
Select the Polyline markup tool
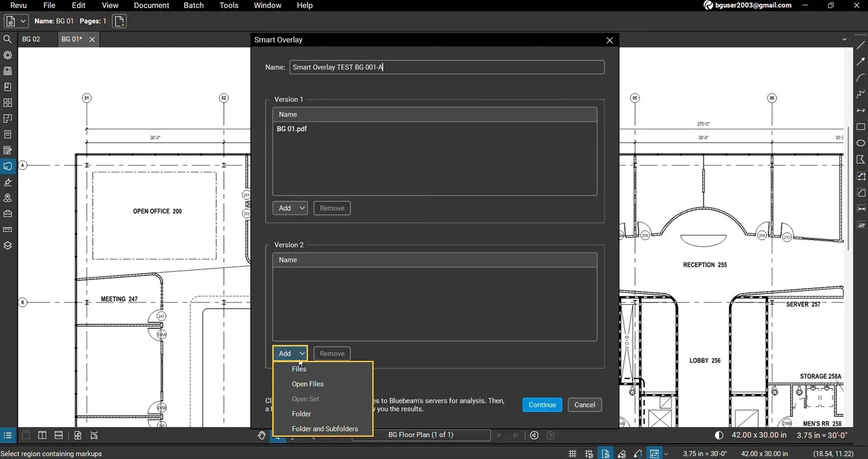pos(861,94)
